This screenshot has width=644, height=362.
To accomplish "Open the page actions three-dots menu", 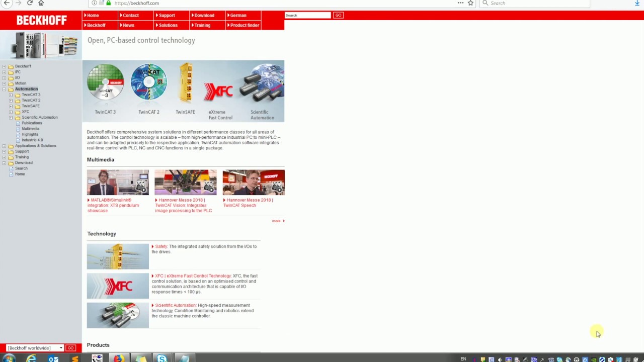I will point(460,3).
